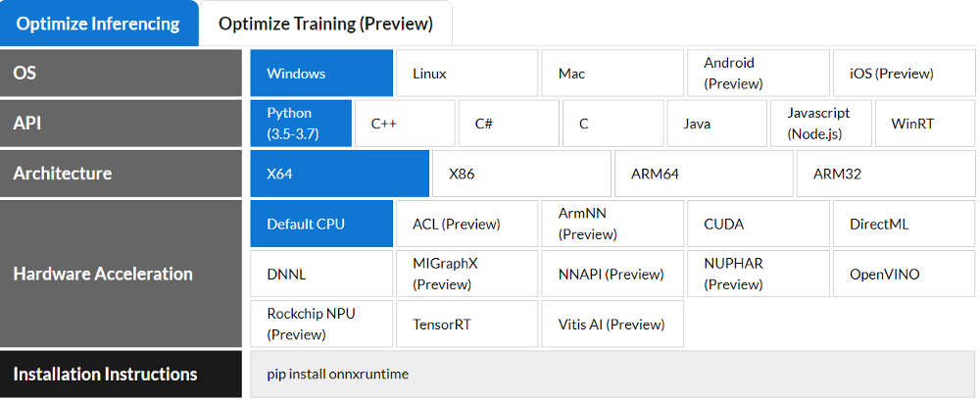980x403 pixels.
Task: Select C# as the API
Action: (x=509, y=124)
